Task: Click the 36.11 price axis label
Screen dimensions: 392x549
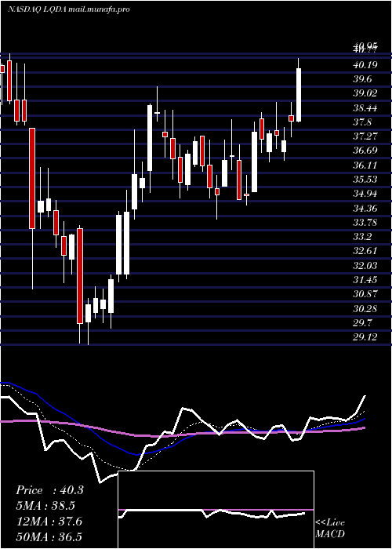Action: click(365, 165)
